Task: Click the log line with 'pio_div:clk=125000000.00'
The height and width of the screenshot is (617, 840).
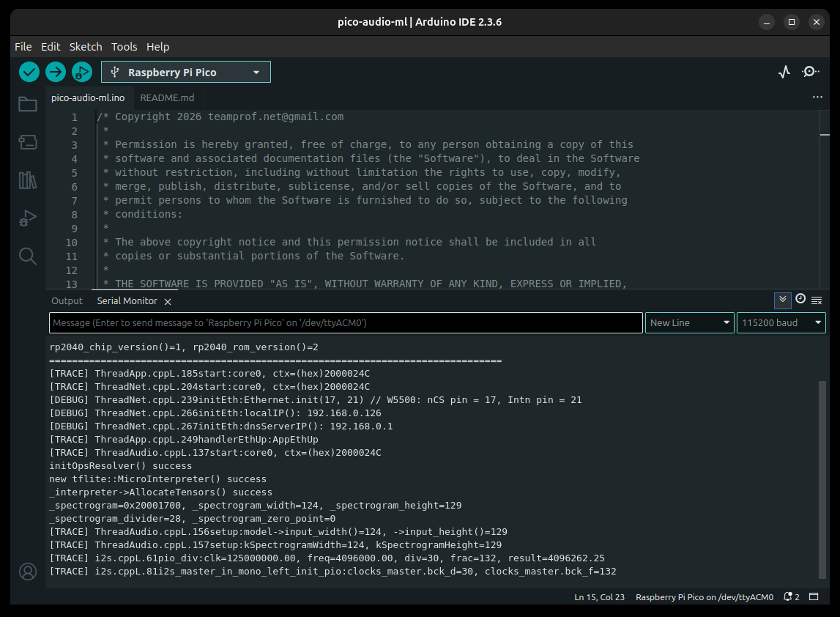Action: click(x=327, y=558)
